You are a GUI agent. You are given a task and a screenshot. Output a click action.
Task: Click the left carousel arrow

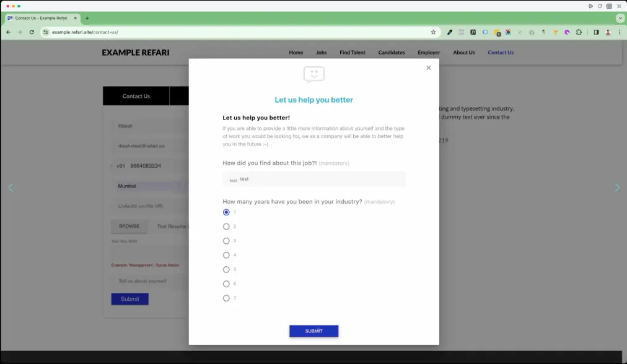pos(11,188)
